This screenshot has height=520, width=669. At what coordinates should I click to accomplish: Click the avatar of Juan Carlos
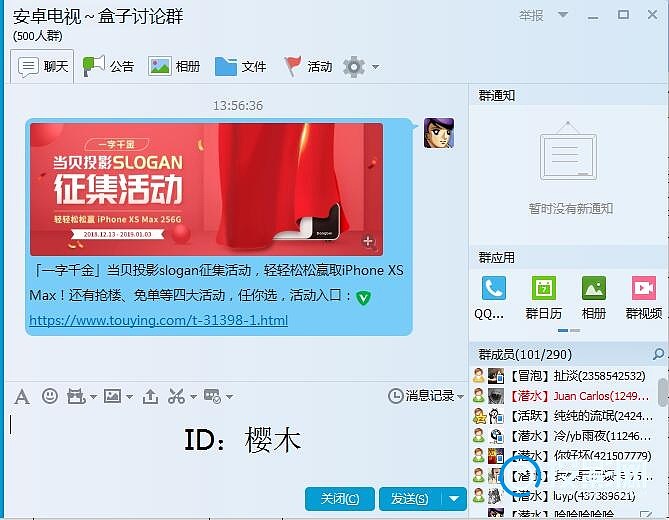[x=496, y=396]
